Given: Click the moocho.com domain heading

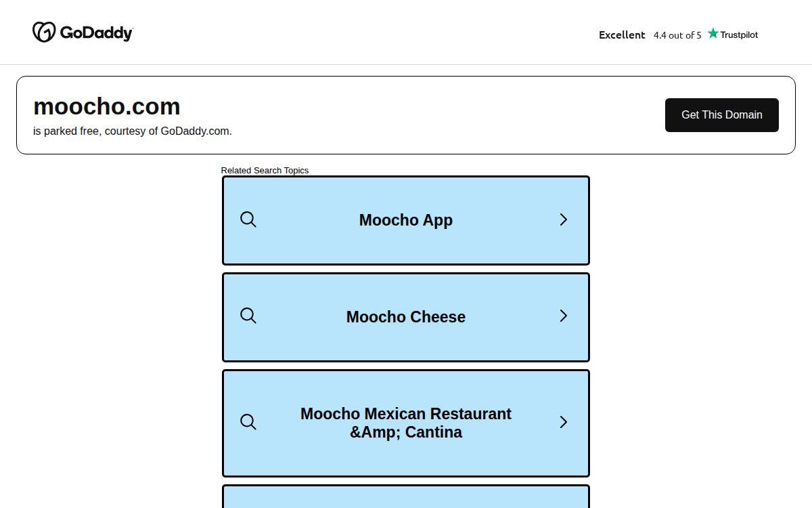Looking at the screenshot, I should (x=107, y=106).
